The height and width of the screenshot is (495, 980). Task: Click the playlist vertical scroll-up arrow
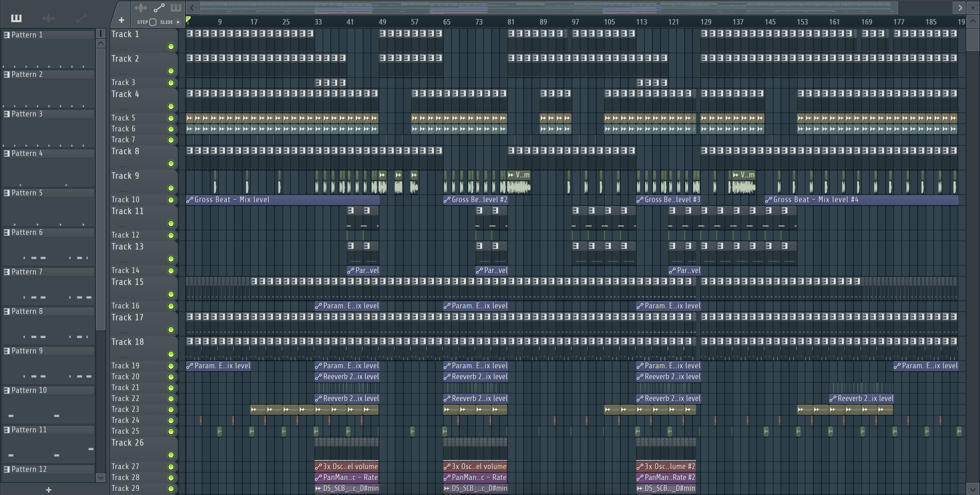[973, 21]
